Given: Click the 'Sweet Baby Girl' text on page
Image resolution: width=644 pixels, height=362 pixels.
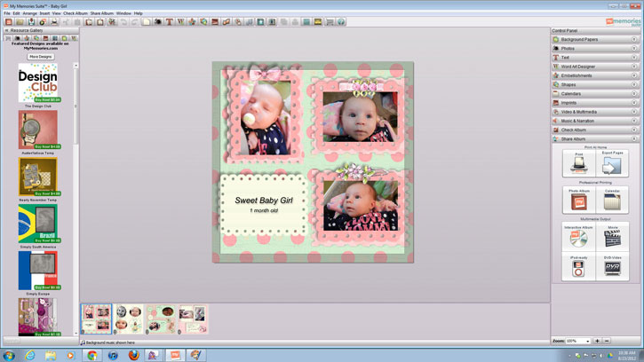Looking at the screenshot, I should tap(264, 201).
